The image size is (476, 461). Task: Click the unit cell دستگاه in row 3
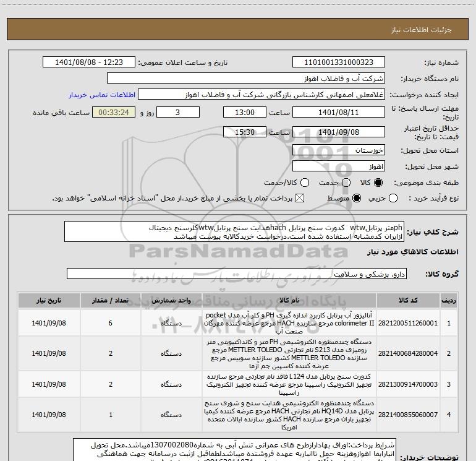click(171, 384)
